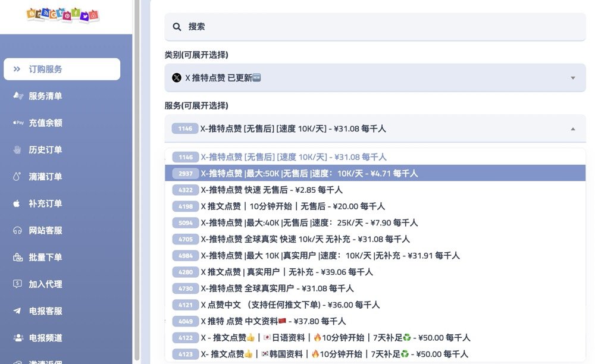Select option 4049 中文资料 ¥37.80
Viewport: 595px width, 364px height.
tap(375, 321)
